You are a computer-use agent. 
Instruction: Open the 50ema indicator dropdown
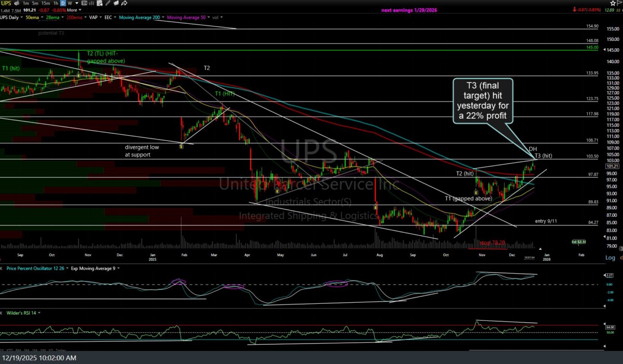40,17
